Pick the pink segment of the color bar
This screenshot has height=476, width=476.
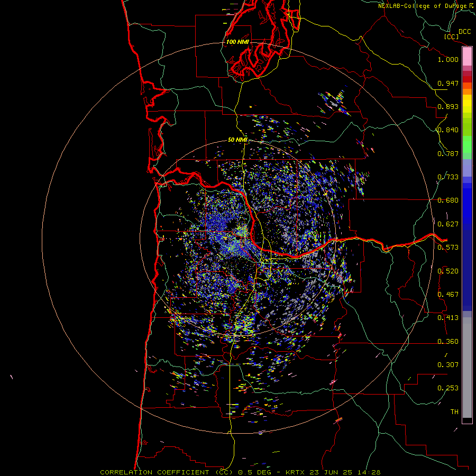click(467, 57)
